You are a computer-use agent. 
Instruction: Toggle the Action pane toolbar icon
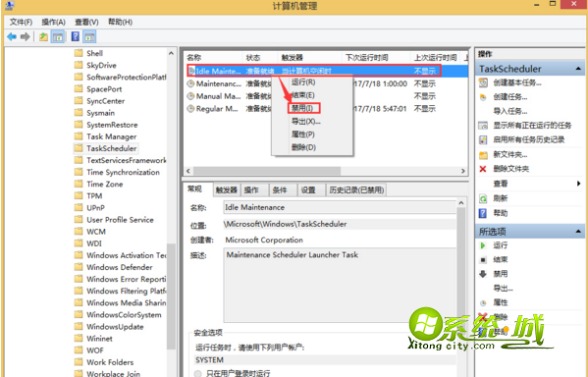tap(89, 36)
